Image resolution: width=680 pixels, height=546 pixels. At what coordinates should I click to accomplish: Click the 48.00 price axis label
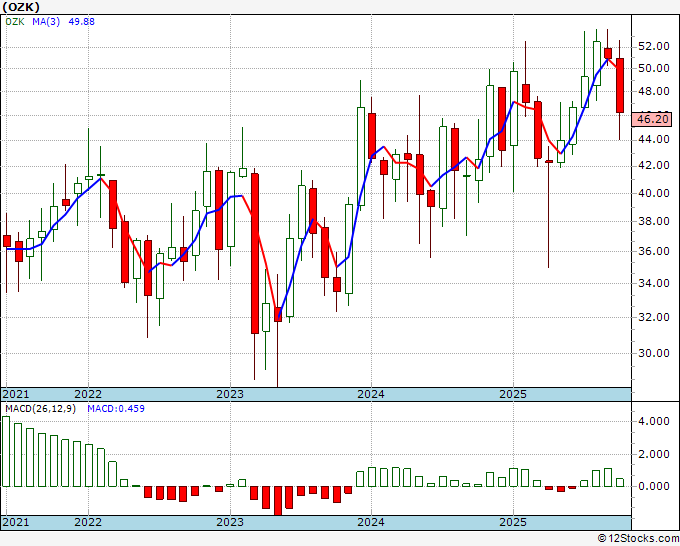pyautogui.click(x=653, y=91)
